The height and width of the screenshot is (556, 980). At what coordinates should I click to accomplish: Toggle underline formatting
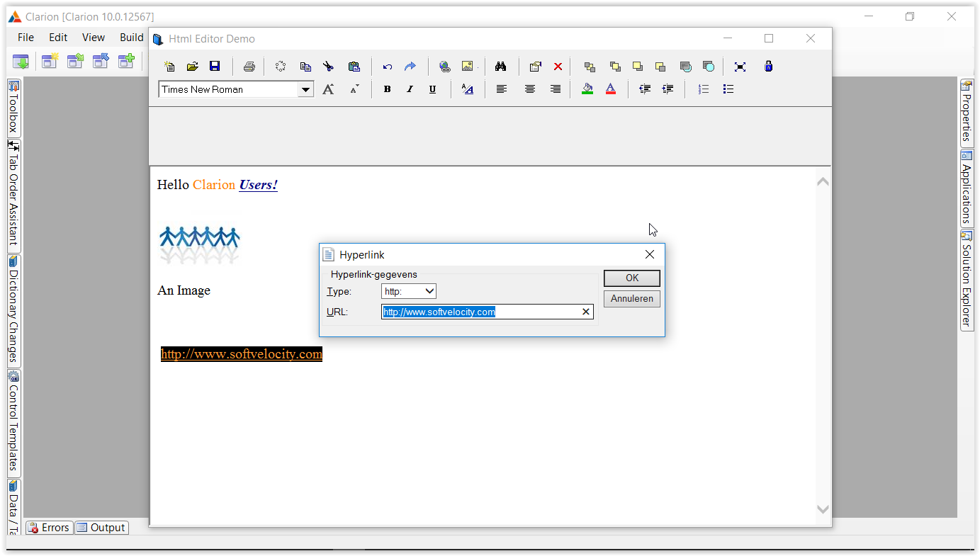(432, 89)
